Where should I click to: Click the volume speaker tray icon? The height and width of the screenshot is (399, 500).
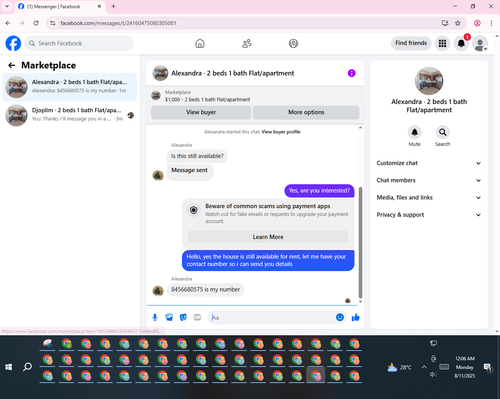pos(433,374)
